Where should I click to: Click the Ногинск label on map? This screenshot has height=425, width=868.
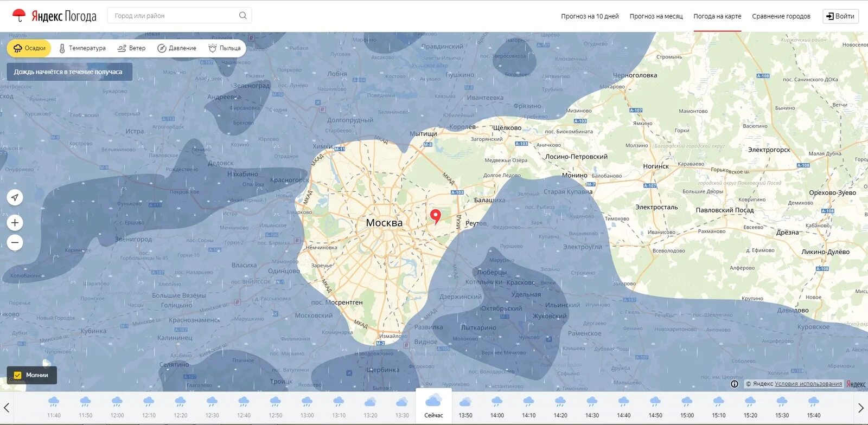point(656,166)
